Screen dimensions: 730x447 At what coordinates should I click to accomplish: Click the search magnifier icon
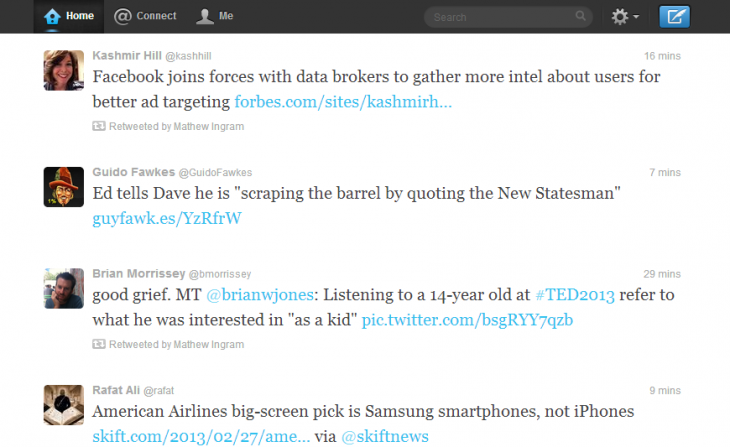582,17
